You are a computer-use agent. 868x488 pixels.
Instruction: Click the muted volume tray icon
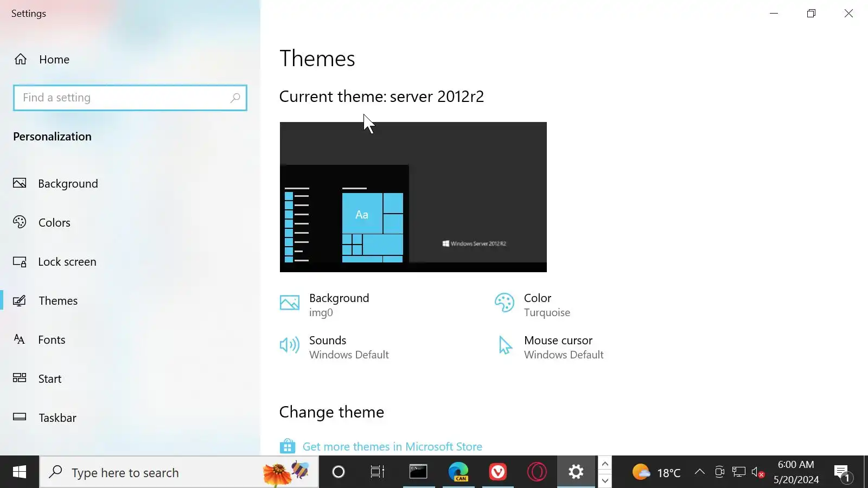coord(758,472)
